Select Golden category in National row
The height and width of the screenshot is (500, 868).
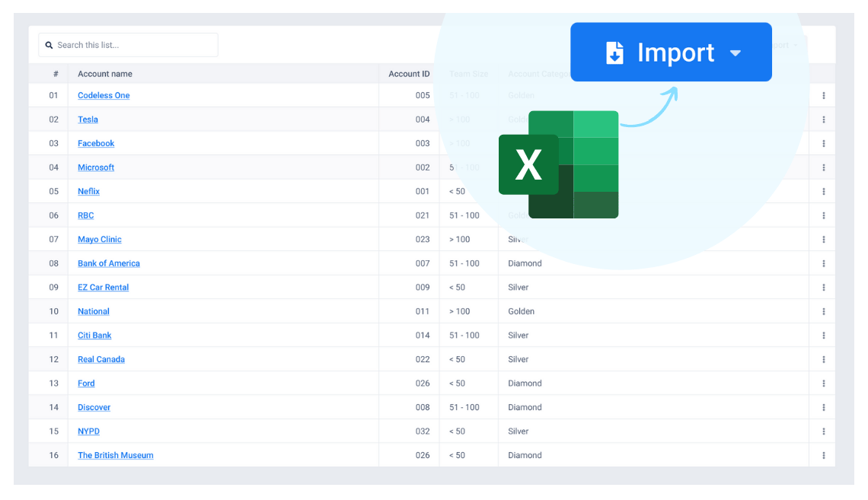[521, 311]
